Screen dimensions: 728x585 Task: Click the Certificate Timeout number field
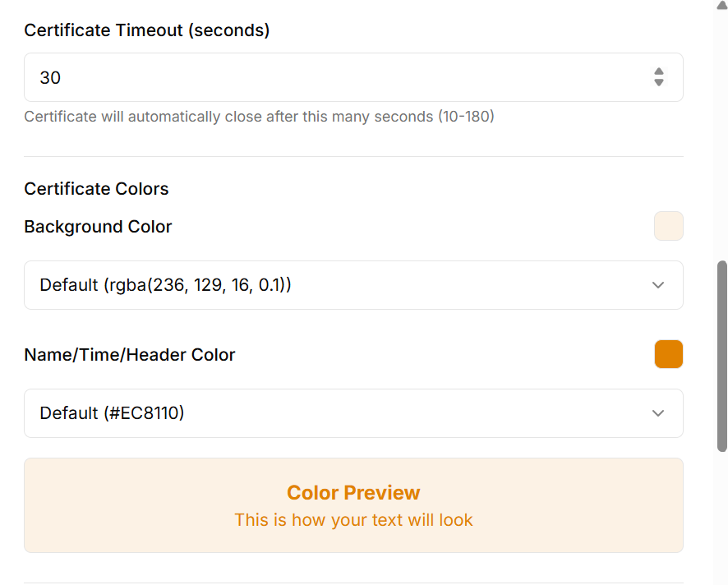329,78
